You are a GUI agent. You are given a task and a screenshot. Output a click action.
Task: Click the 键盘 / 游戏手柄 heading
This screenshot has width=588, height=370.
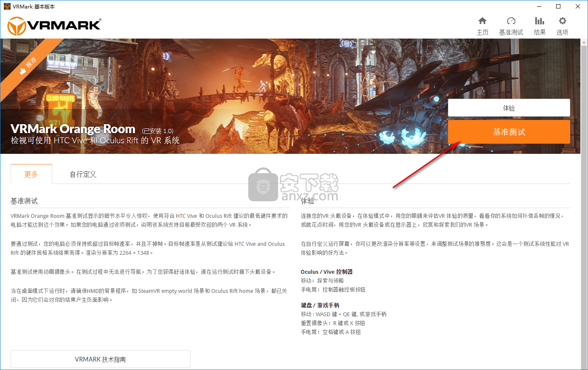[320, 305]
